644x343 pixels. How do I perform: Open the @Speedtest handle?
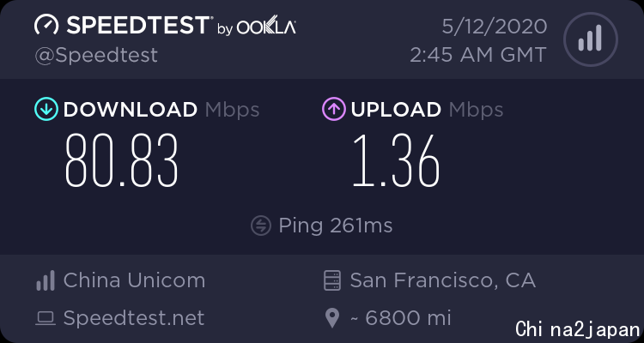coord(96,56)
